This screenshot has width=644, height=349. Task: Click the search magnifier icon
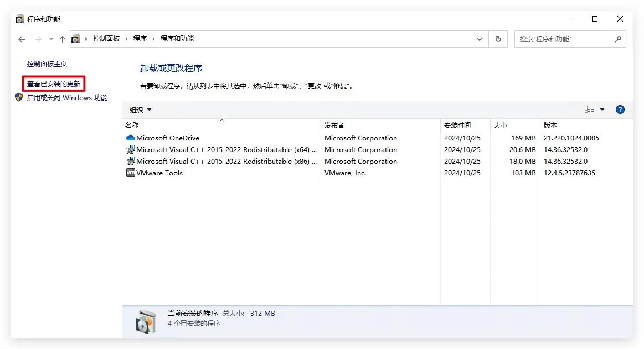[x=618, y=39]
